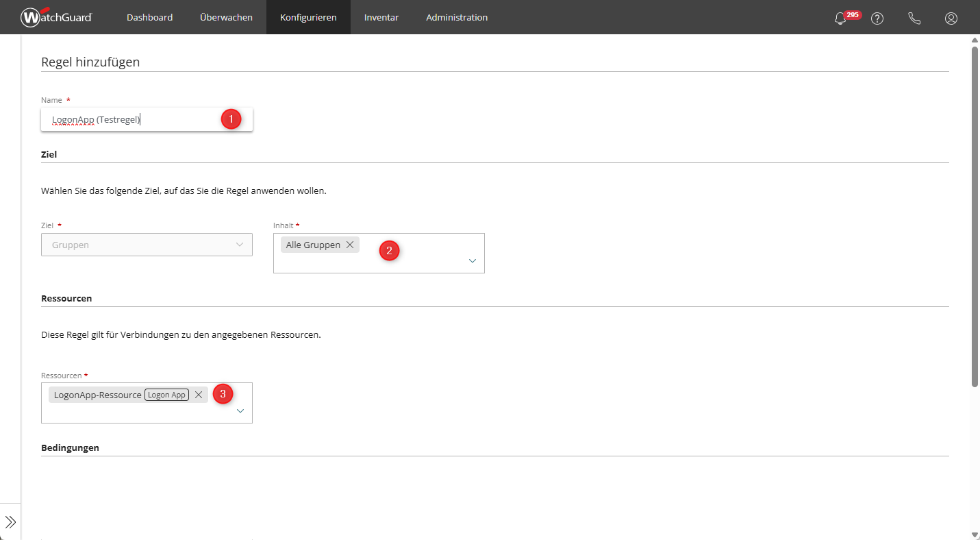Open the Inventar menu
Screen dimensions: 980x540
click(x=381, y=17)
